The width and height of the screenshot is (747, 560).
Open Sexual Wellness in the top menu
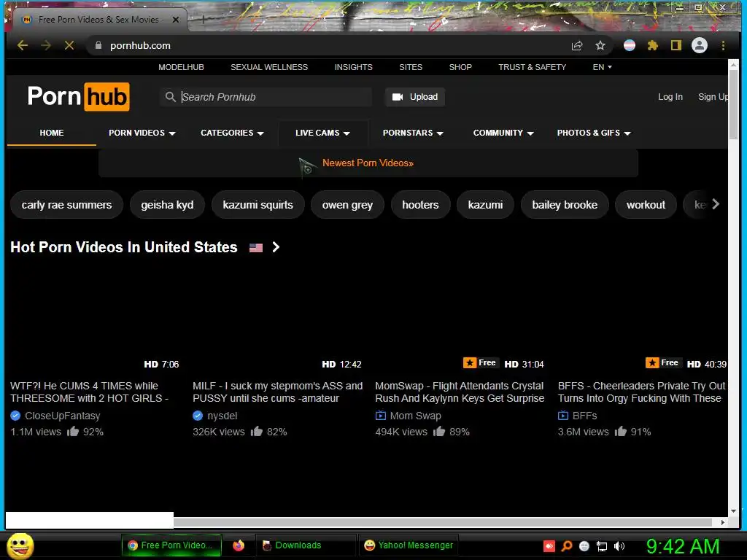[x=269, y=67]
